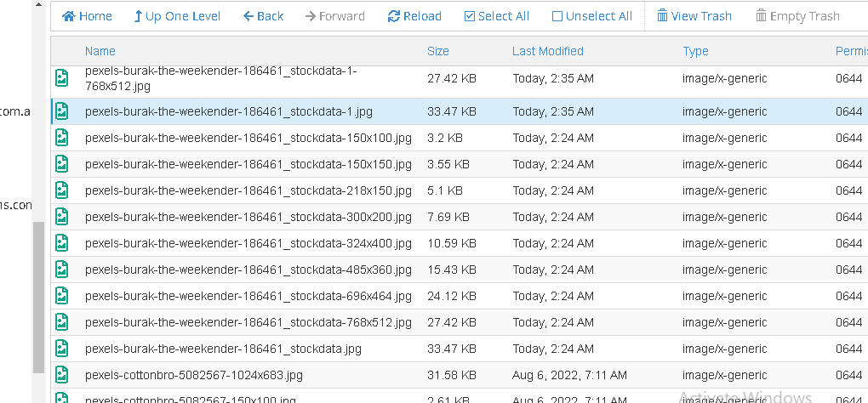The width and height of the screenshot is (868, 403).
Task: Click the Empty Trash button
Action: 797,17
